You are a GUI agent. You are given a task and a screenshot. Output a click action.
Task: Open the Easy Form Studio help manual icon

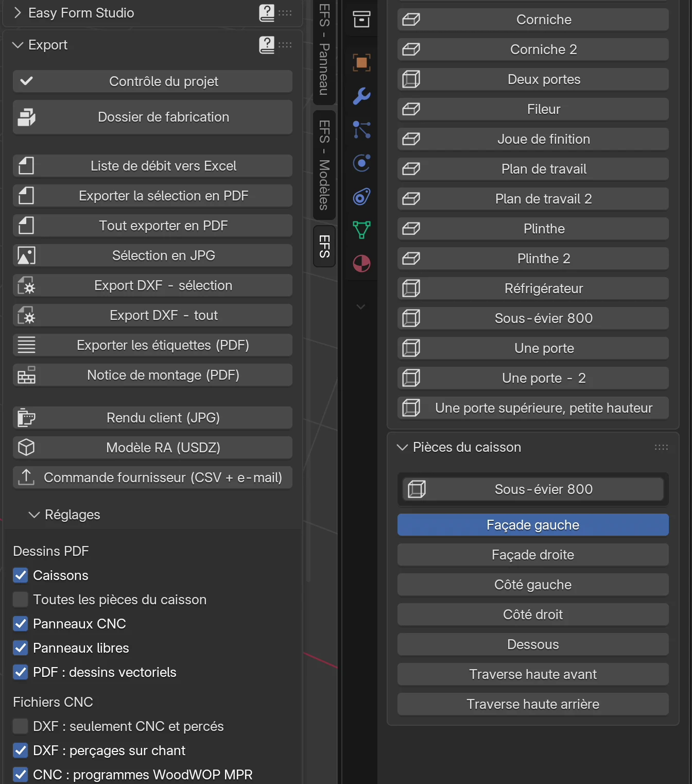pyautogui.click(x=267, y=13)
